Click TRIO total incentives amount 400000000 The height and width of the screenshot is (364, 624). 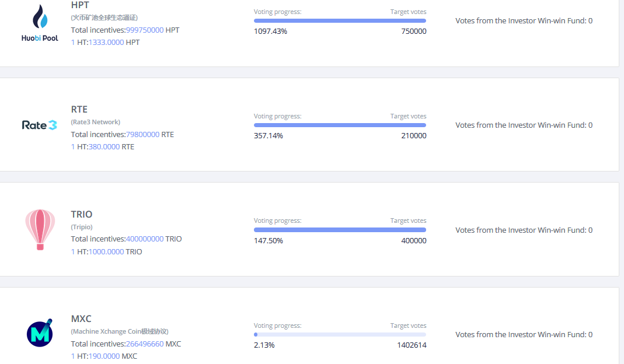click(x=145, y=239)
